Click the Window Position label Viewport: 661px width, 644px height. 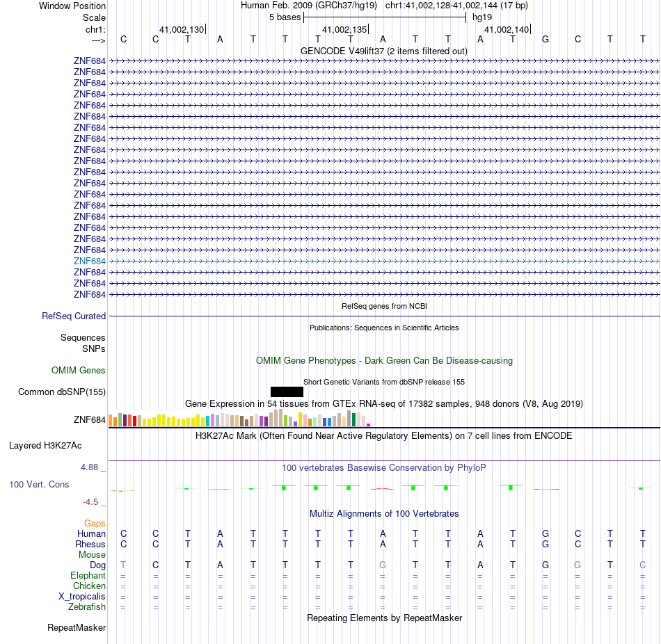point(72,6)
